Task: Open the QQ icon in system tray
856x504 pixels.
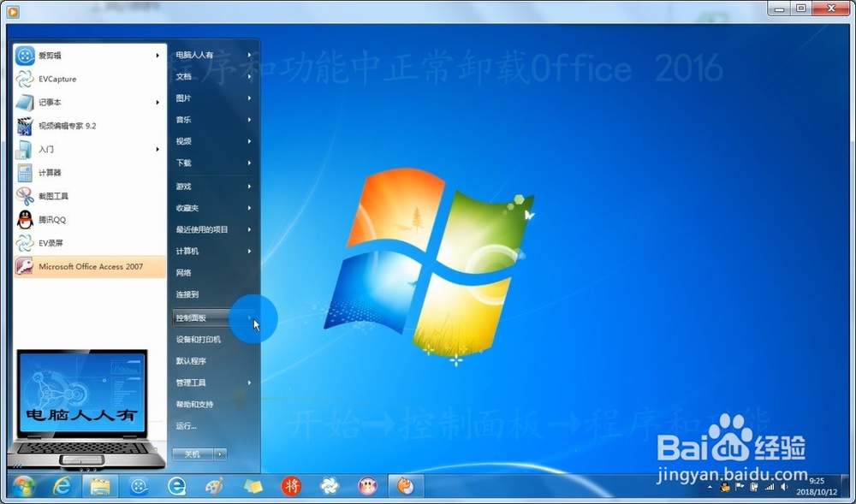Action: click(x=725, y=487)
